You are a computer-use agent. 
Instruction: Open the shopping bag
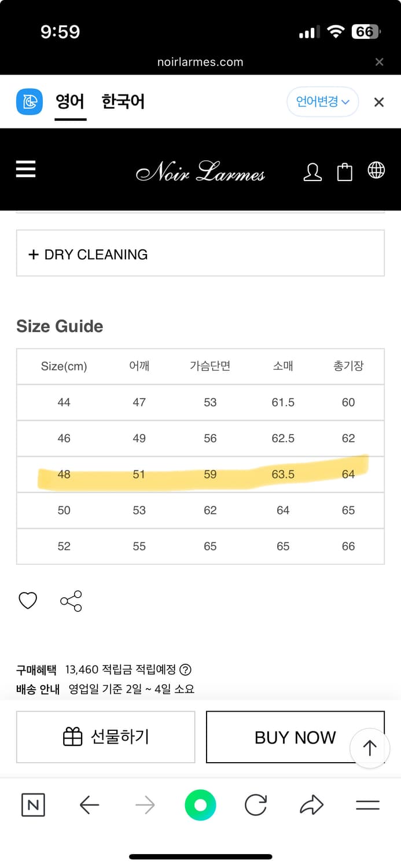[x=345, y=171]
